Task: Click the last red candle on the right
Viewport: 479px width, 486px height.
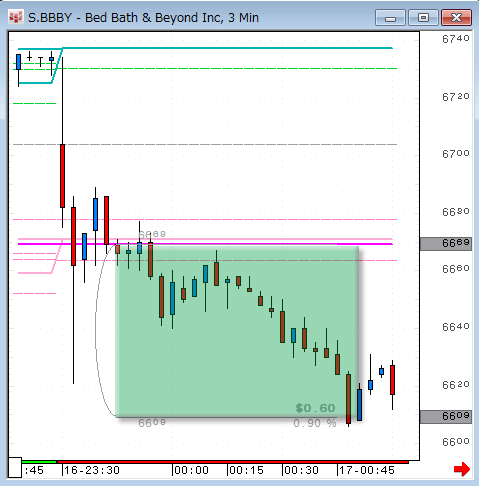Action: [393, 380]
